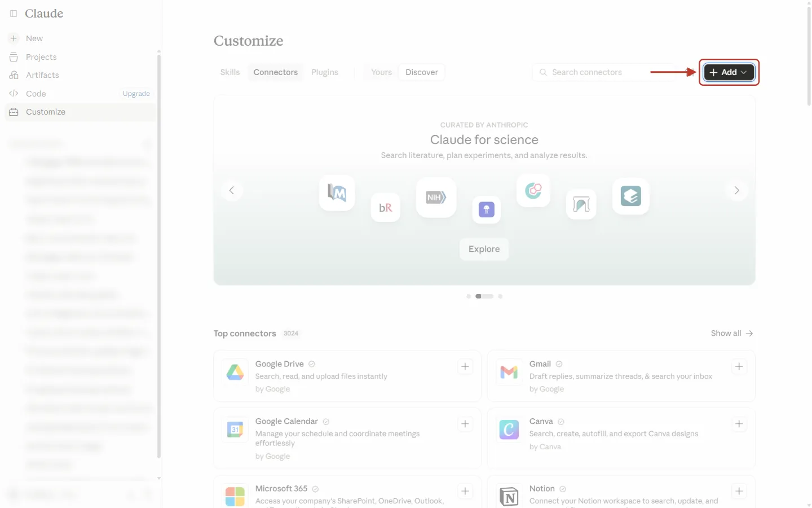Click the Upgrade link next to Code
The image size is (812, 508).
[136, 94]
